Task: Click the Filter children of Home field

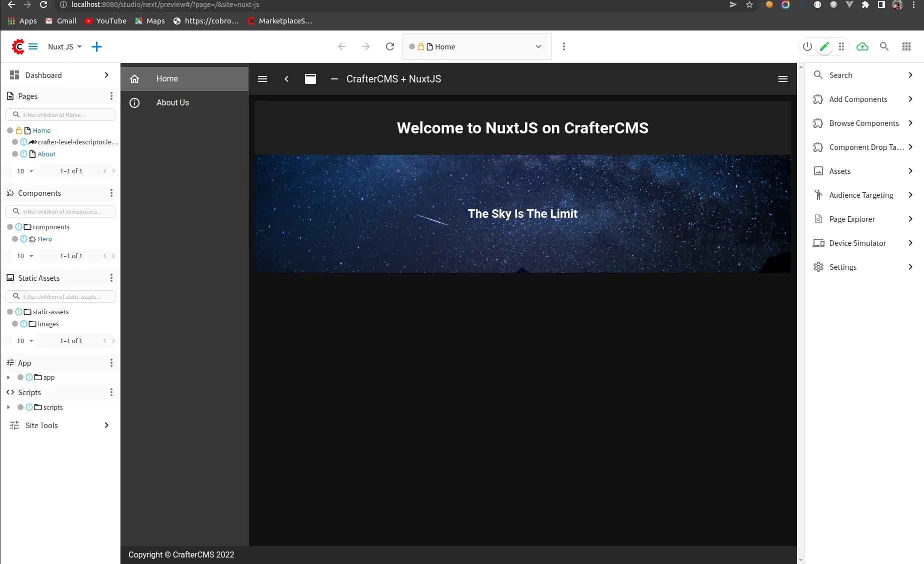Action: (65, 115)
